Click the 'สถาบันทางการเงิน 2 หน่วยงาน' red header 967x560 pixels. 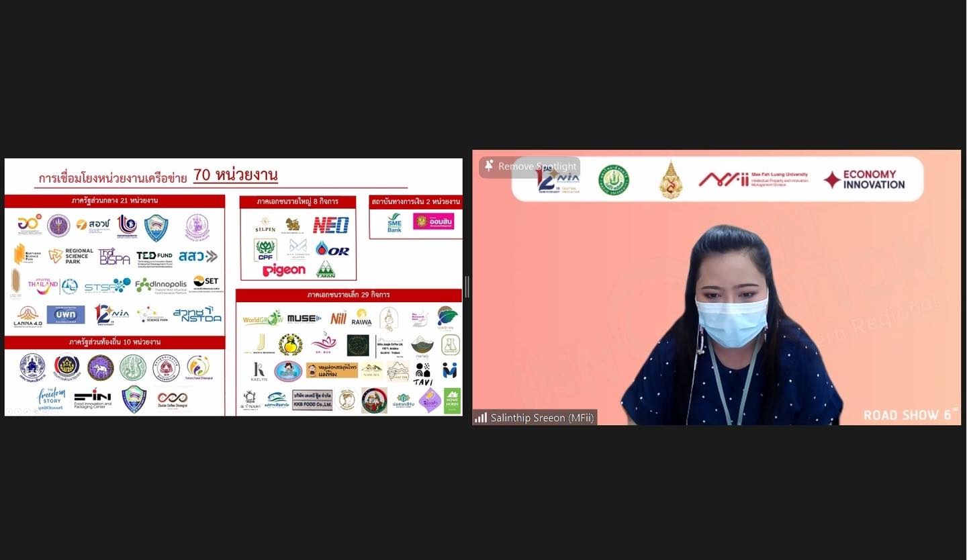(x=416, y=201)
